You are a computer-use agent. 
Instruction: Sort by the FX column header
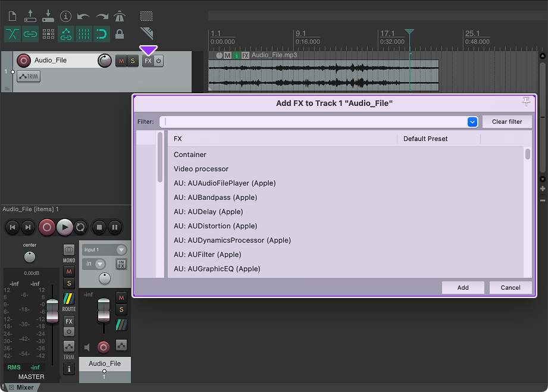tap(283, 139)
